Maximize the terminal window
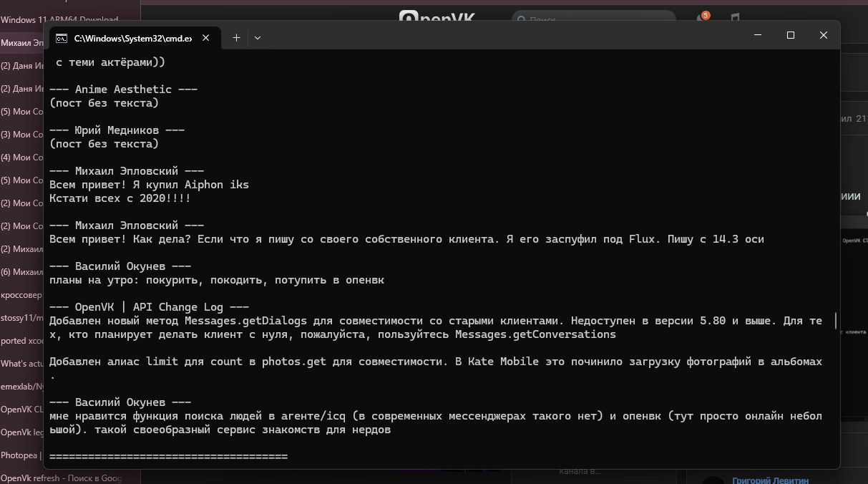 791,36
